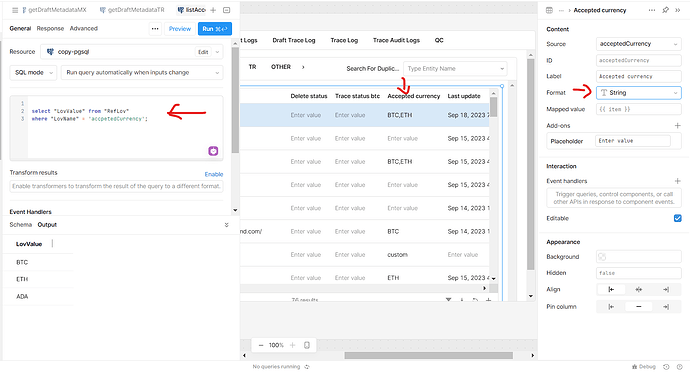The height and width of the screenshot is (372, 690).
Task: Toggle the Editable checkbox
Action: [x=677, y=218]
